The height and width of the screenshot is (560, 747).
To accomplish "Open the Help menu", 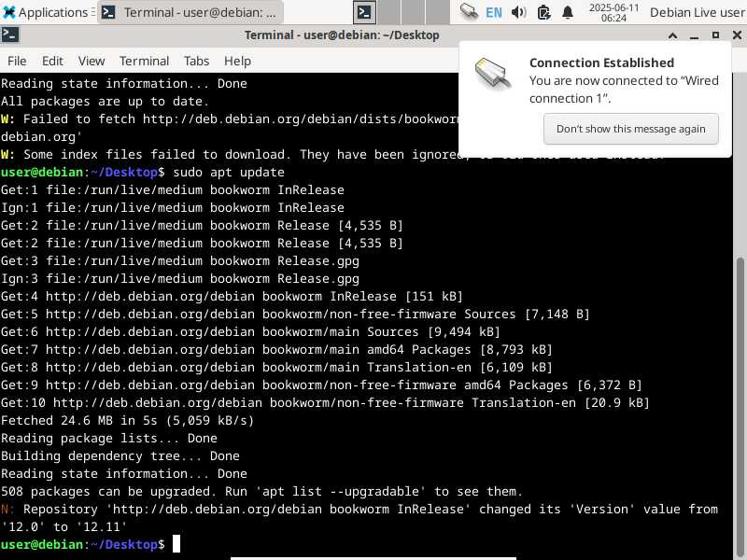I will [x=237, y=61].
